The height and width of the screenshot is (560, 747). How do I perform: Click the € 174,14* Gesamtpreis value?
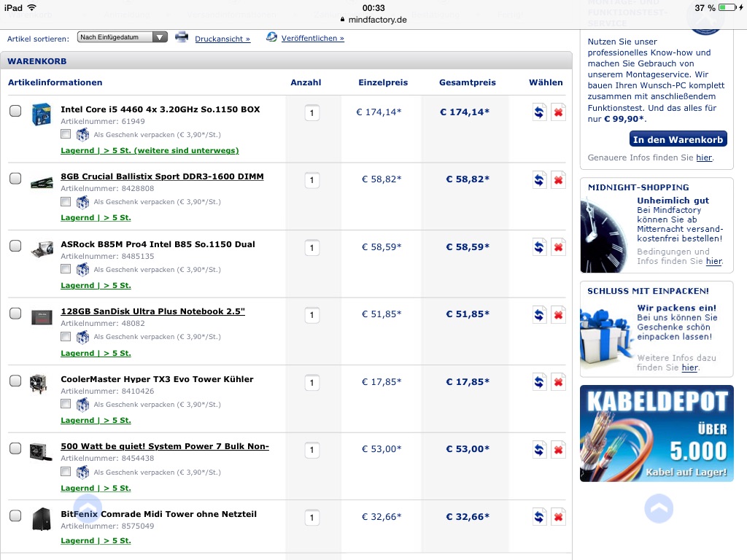click(x=465, y=112)
